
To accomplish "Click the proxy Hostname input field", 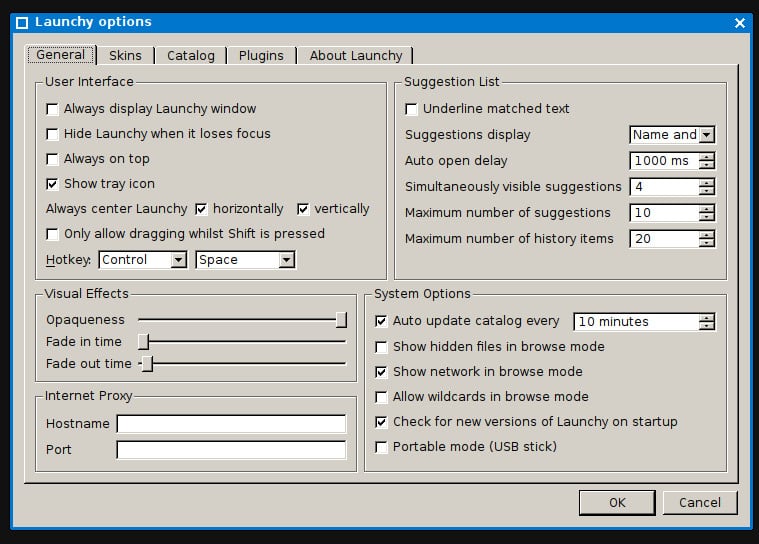I will pyautogui.click(x=231, y=423).
